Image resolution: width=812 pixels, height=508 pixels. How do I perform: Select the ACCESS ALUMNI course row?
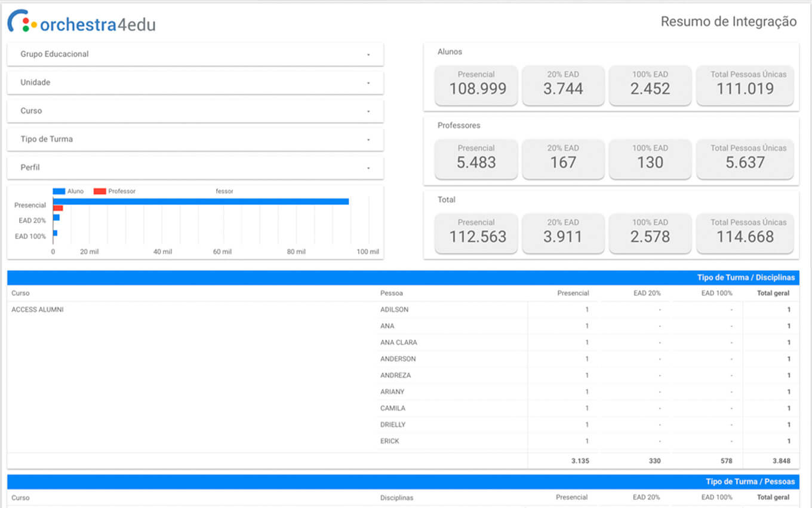(38, 310)
